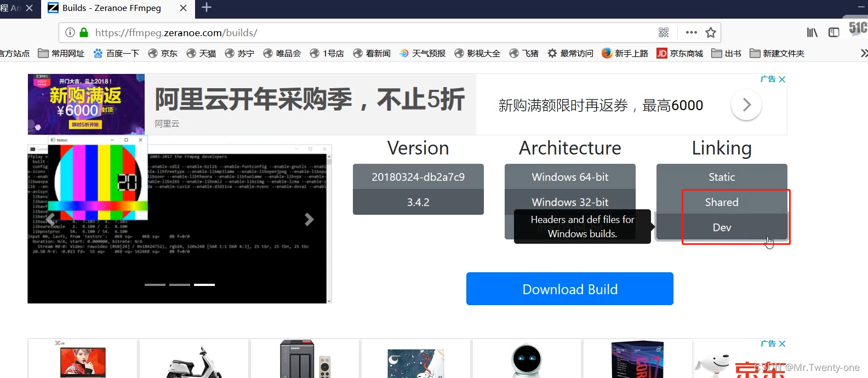Open the 常用网址 bookmark folder
The image size is (868, 378).
pos(61,53)
